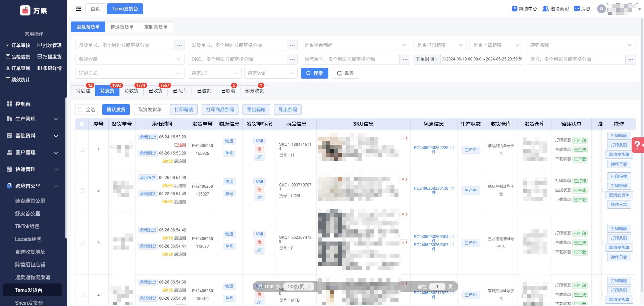644x306 pixels.
Task: Click the 备货单号 search input field
Action: click(x=125, y=45)
